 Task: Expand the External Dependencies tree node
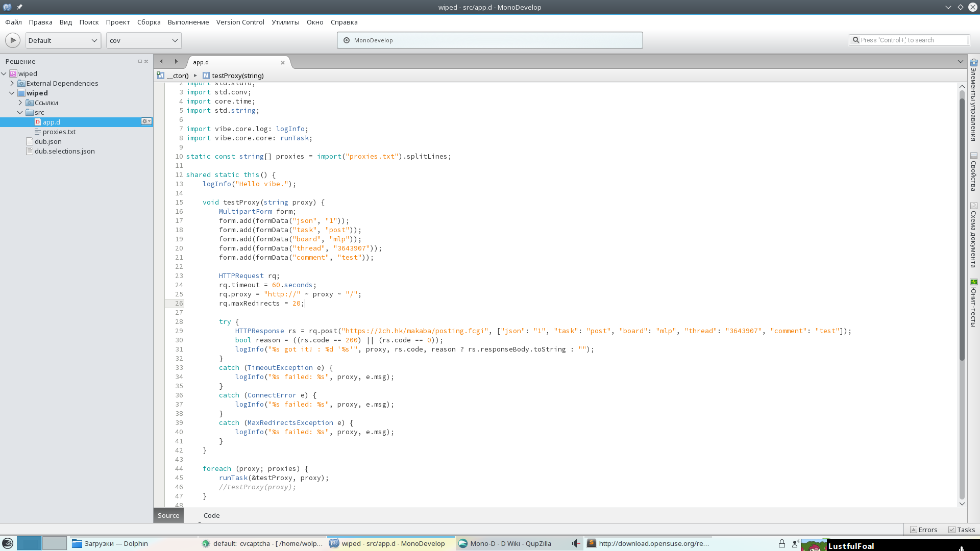point(12,83)
